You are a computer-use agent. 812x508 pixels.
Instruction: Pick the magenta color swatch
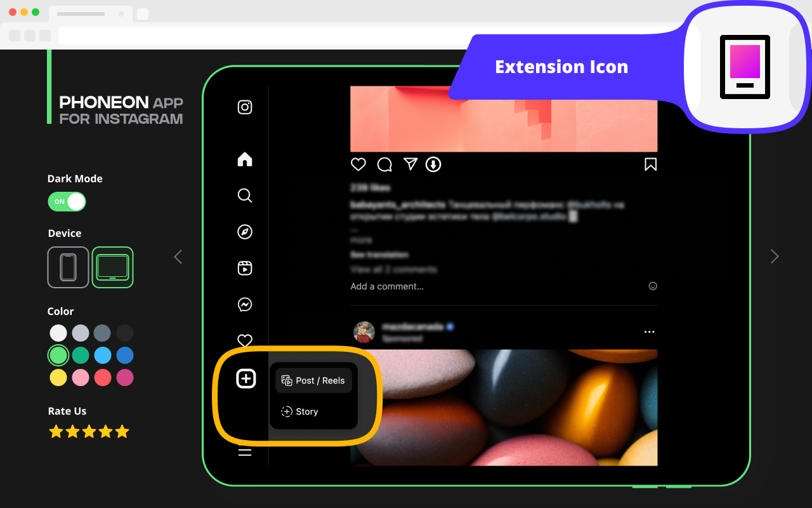point(125,377)
